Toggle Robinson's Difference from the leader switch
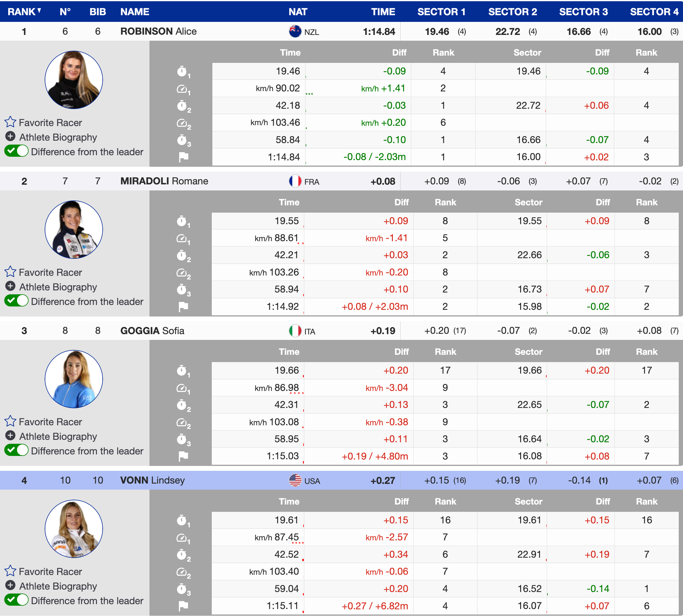Viewport: 683px width, 616px height. (16, 151)
